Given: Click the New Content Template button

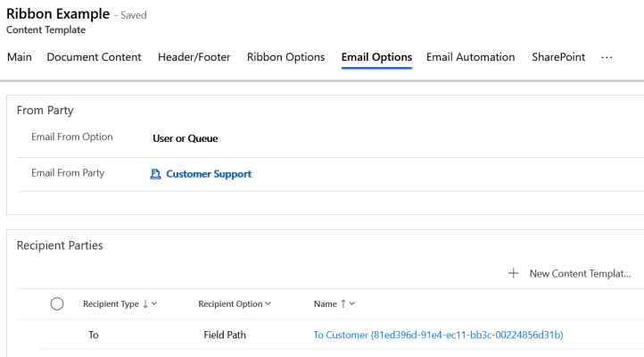Looking at the screenshot, I should click(x=579, y=273).
